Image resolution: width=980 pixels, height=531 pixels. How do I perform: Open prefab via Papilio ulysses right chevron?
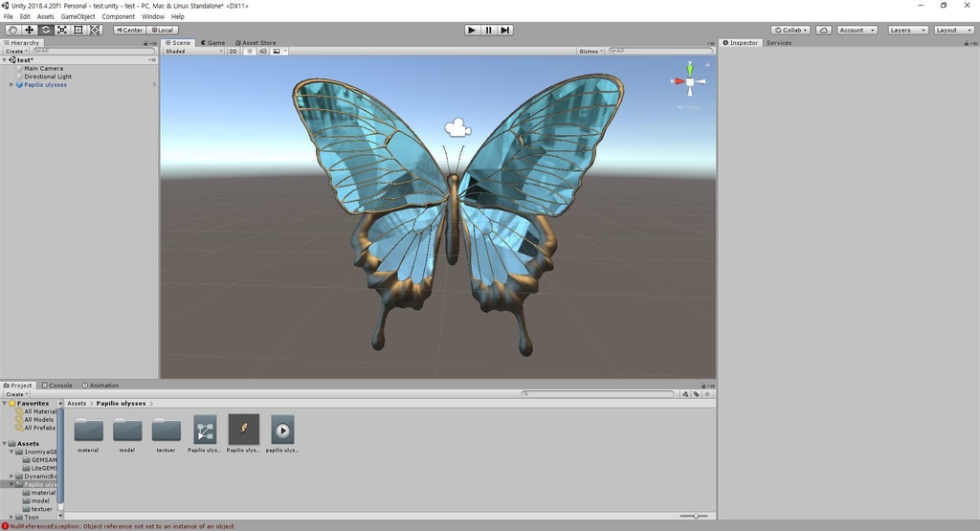coord(154,84)
